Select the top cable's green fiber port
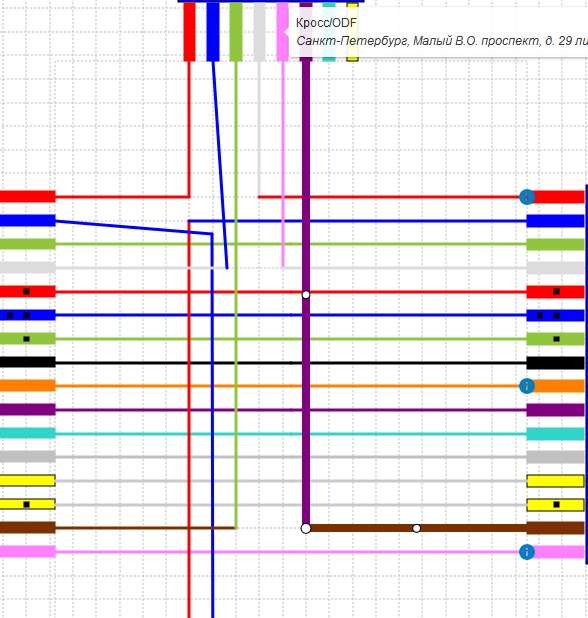Screen dimensions: 588x618 [x=236, y=32]
